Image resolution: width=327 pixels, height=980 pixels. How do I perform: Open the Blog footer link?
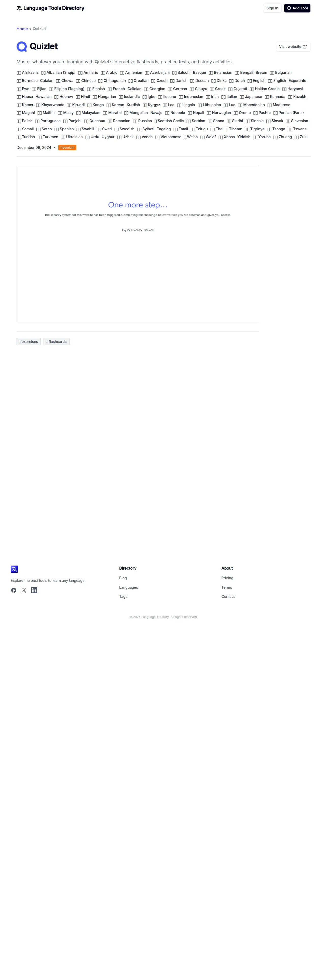point(123,578)
